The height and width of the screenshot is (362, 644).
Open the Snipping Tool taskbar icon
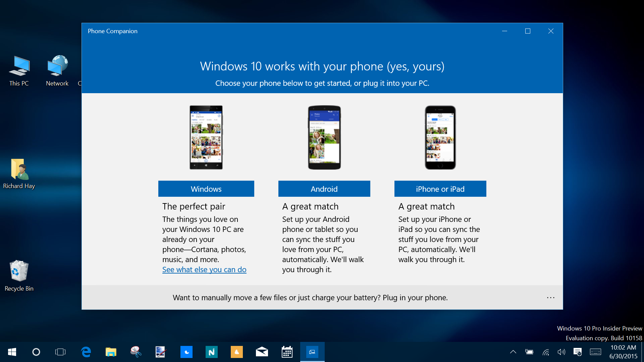pyautogui.click(x=136, y=352)
